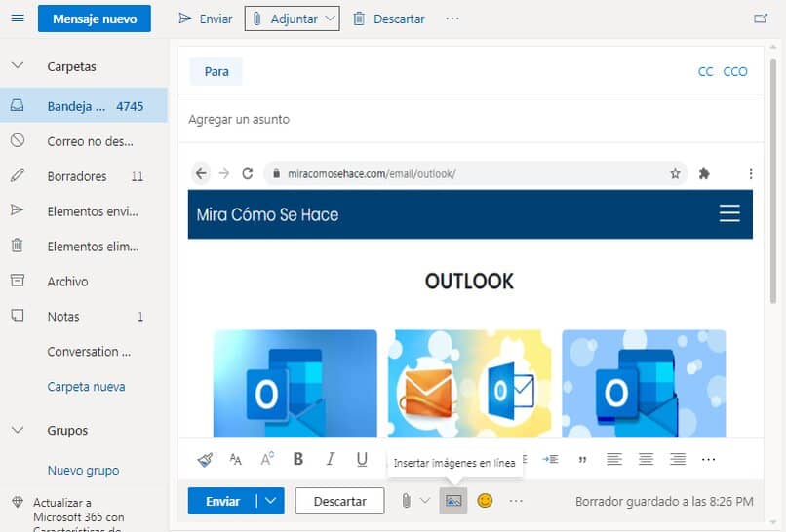Click the Hotmail and Outlook envelope thumbnail

(470, 383)
